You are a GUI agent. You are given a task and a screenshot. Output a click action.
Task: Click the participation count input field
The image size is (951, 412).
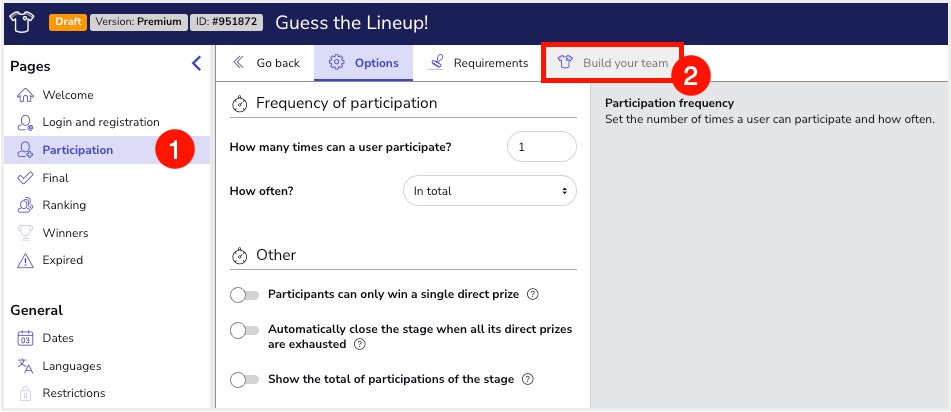[x=542, y=147]
